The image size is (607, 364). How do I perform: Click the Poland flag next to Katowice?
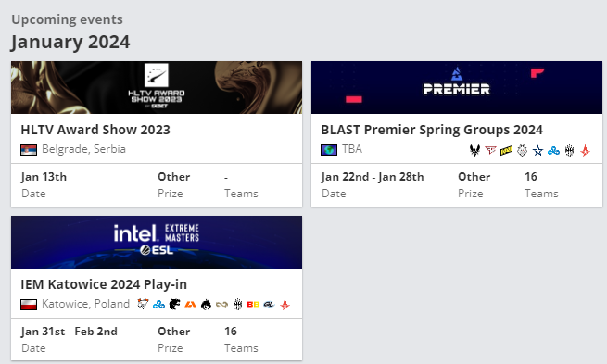[x=29, y=305]
